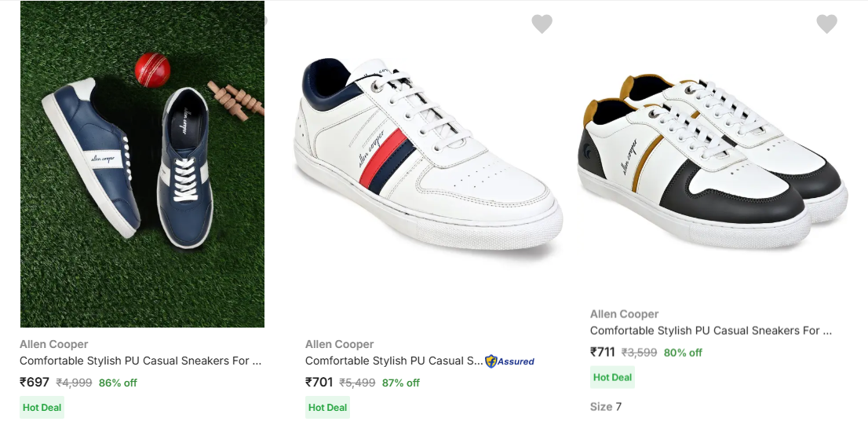
Task: Click Allen Cooper brand above ₹711 product
Action: click(x=624, y=314)
